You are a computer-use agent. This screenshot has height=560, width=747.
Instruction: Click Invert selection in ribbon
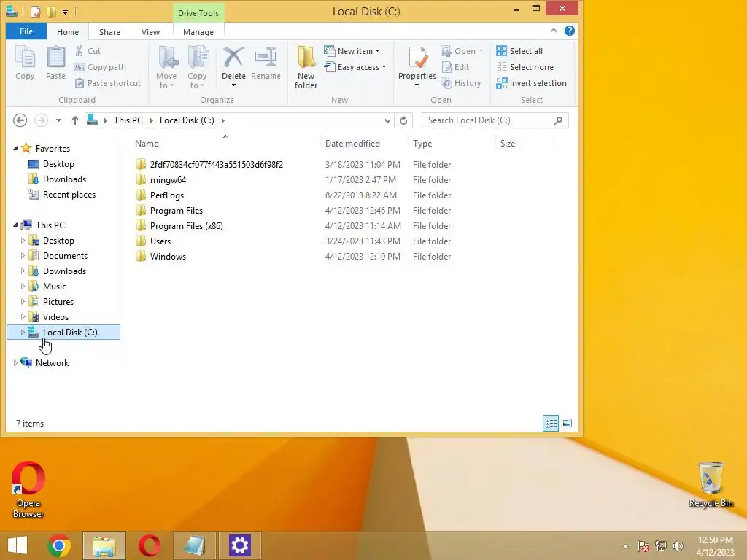(x=531, y=83)
